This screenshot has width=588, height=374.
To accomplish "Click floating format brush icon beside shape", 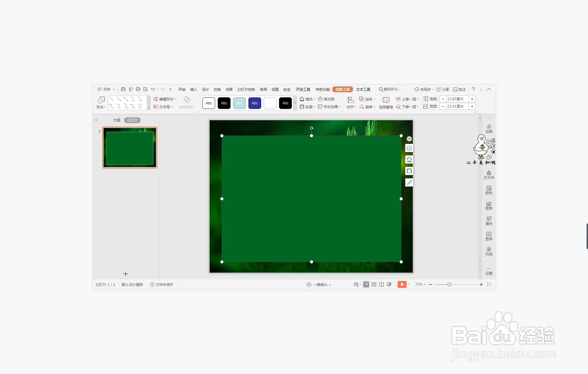I will pos(409,182).
